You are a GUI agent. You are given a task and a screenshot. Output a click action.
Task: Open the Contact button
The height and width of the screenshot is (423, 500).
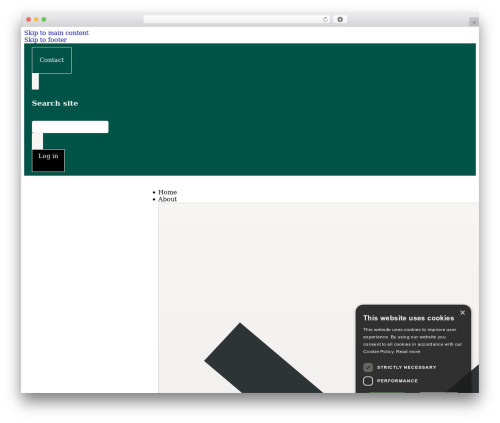pos(52,60)
